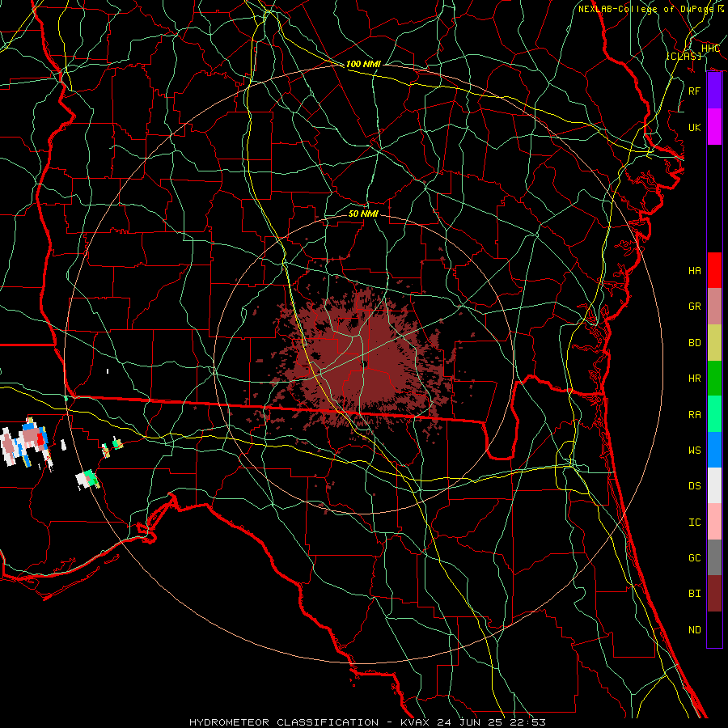This screenshot has height=728, width=728.
Task: Click the ND legend label
Action: [695, 630]
